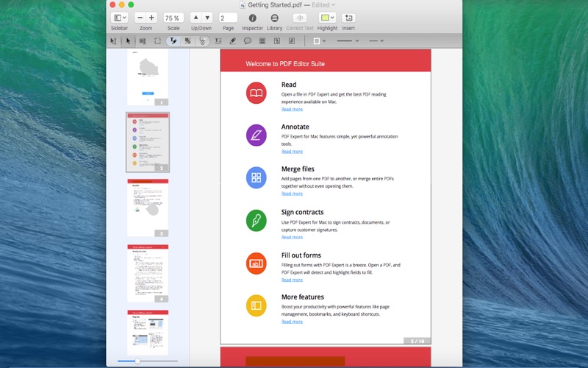Viewport: 588px width, 368px height.
Task: Click the Correct Text button
Action: coord(300,18)
